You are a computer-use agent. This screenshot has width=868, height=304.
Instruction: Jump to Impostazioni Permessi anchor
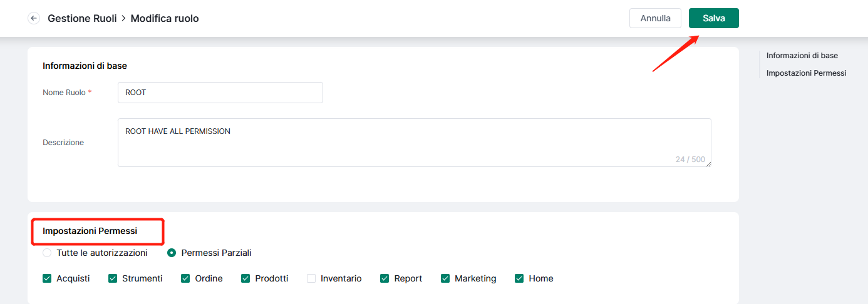pyautogui.click(x=806, y=73)
